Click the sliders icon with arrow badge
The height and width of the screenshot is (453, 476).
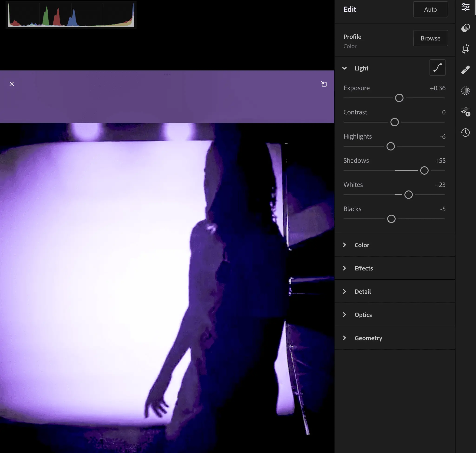(465, 112)
